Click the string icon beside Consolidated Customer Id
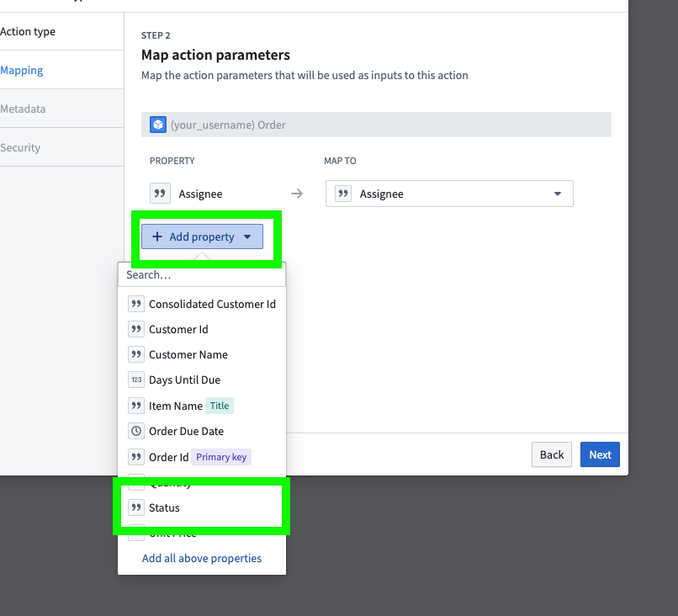The image size is (678, 616). (136, 303)
